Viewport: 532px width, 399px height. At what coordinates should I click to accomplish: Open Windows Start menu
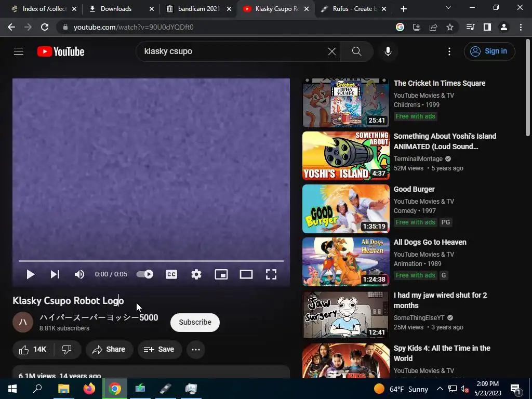point(12,389)
